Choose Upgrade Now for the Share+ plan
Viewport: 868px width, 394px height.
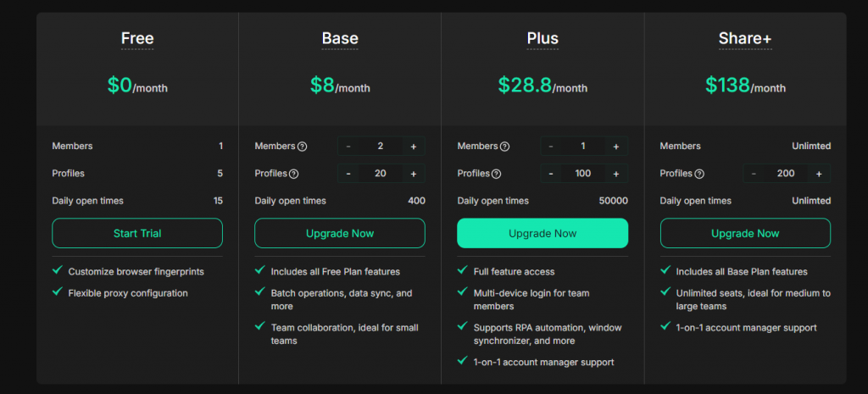tap(745, 233)
